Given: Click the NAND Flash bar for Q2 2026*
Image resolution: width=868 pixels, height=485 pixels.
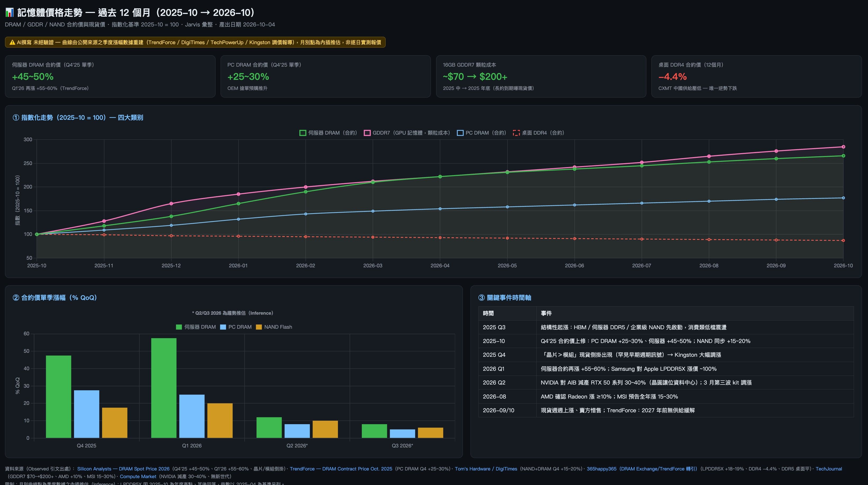Looking at the screenshot, I should coord(325,429).
